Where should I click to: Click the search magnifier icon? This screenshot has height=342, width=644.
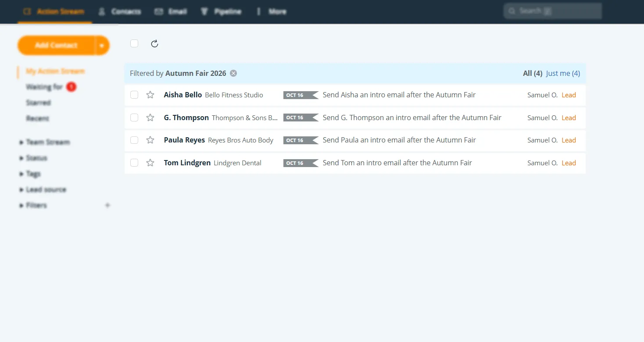coord(512,11)
